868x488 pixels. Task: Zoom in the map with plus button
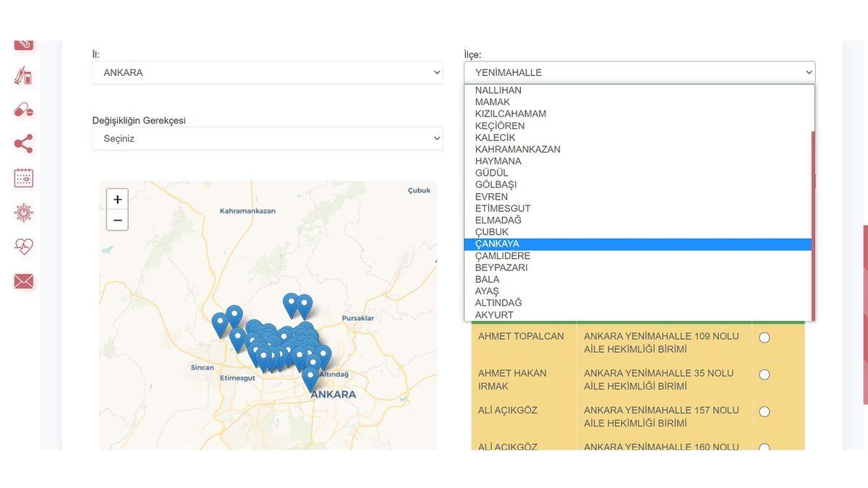tap(117, 200)
